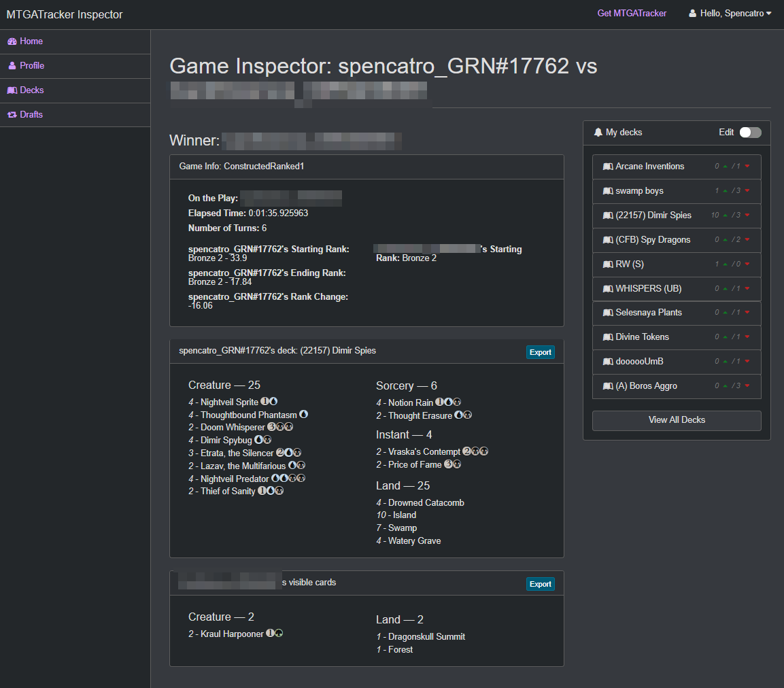Click the book icon beside WHISPERS (UB)
This screenshot has height=688, width=784.
(608, 289)
